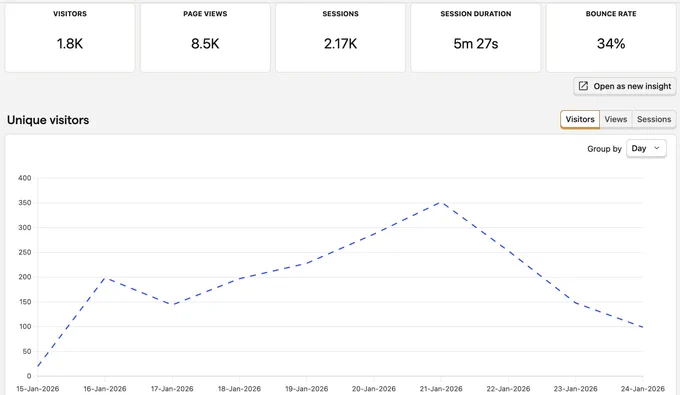Viewport: 680px width, 395px height.
Task: Click the Unique visitors heading
Action: tap(48, 120)
